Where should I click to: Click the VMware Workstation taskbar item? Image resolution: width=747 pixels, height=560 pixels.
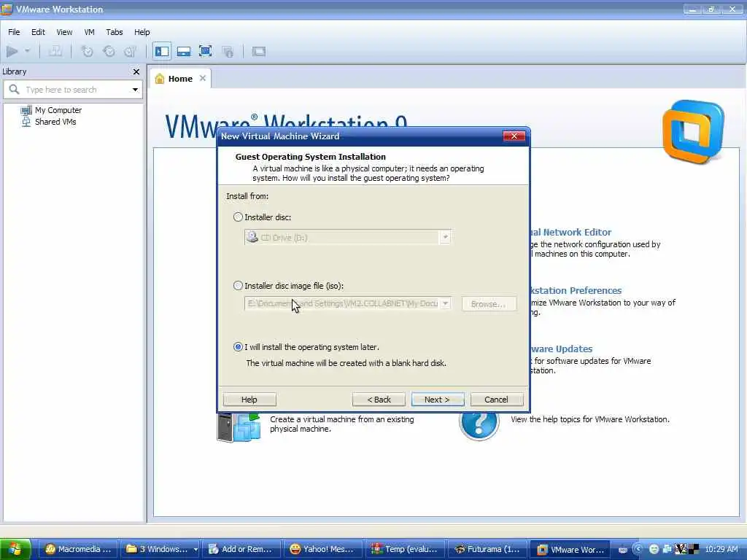(569, 549)
